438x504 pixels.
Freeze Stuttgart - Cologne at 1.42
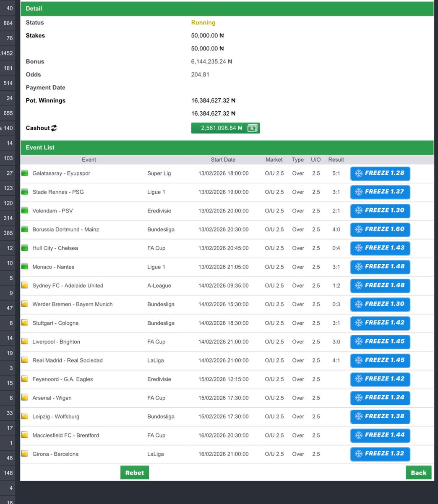click(380, 323)
